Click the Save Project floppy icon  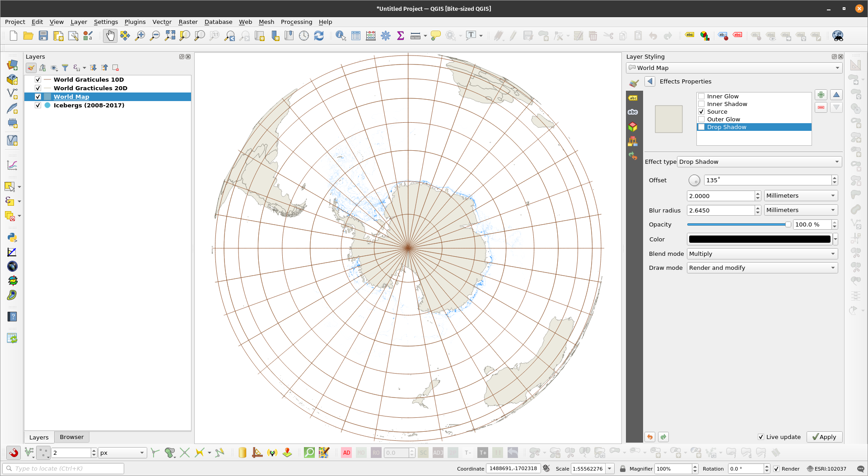(x=43, y=36)
